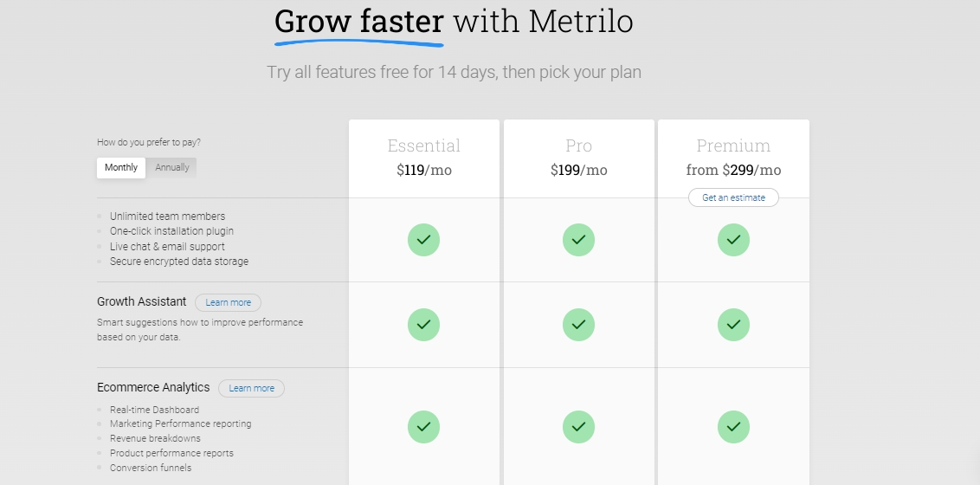Image resolution: width=980 pixels, height=485 pixels.
Task: Click Premium plan Growth Assistant checkmark
Action: click(733, 325)
